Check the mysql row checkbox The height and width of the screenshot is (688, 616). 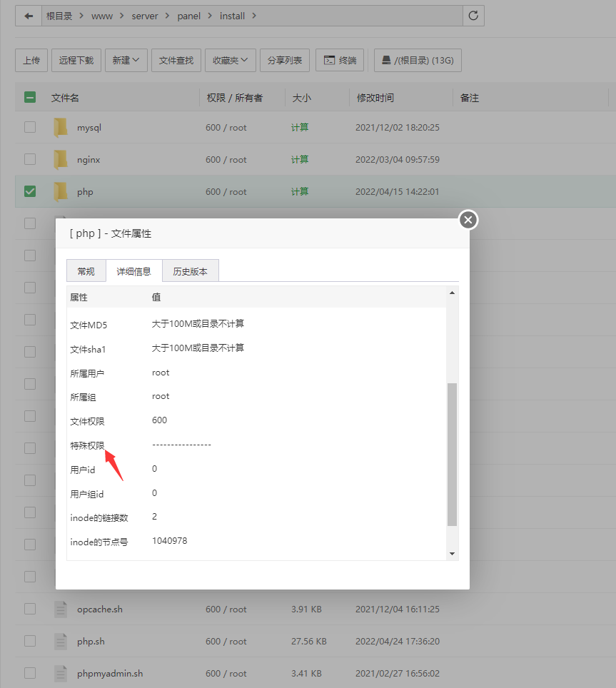30,127
